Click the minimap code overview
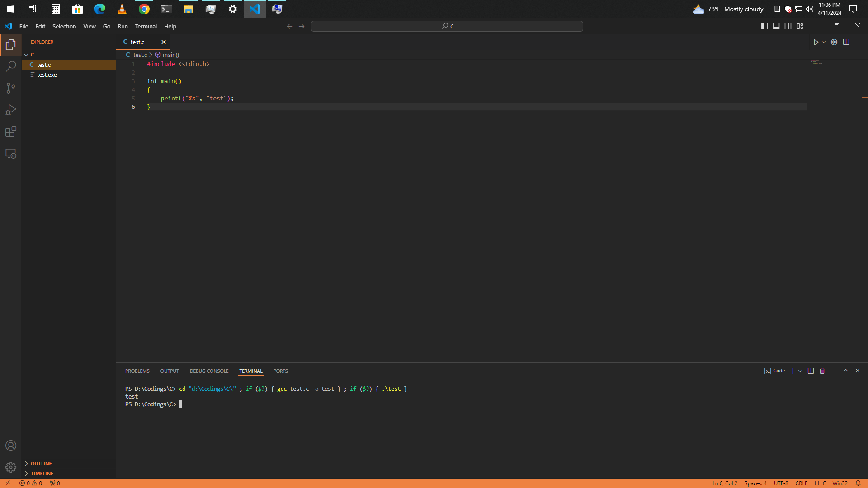868x488 pixels. 816,62
